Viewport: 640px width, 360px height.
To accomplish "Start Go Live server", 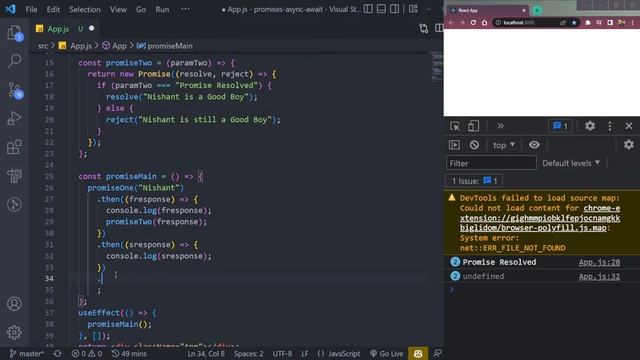I will coord(386,353).
